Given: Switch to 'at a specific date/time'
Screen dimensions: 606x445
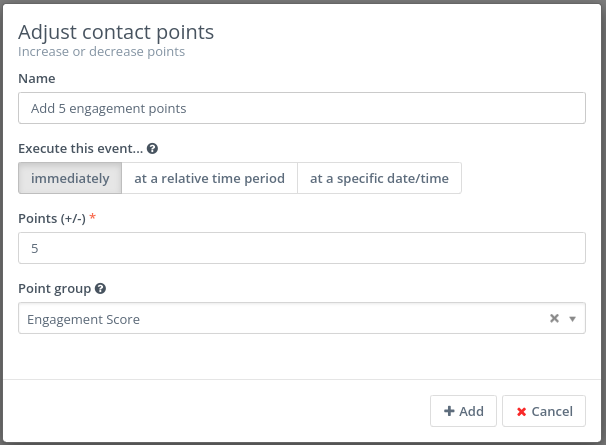Looking at the screenshot, I should [379, 178].
